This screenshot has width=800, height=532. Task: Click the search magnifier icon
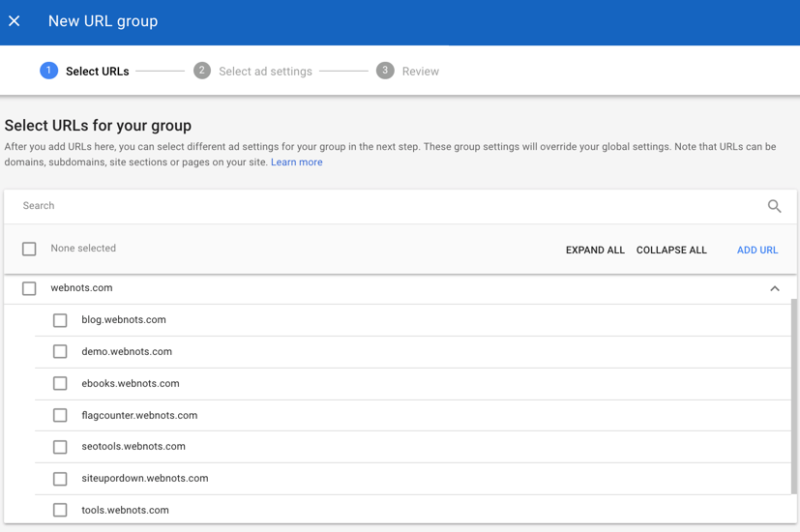click(774, 206)
